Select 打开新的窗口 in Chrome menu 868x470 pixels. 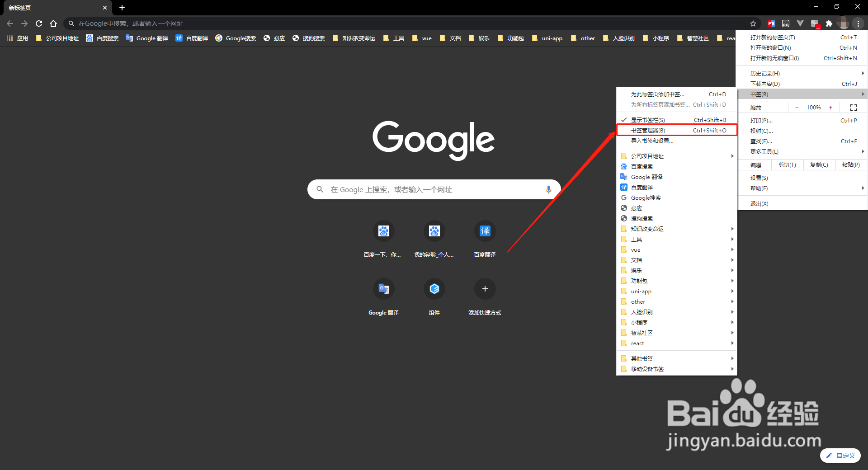pyautogui.click(x=802, y=47)
